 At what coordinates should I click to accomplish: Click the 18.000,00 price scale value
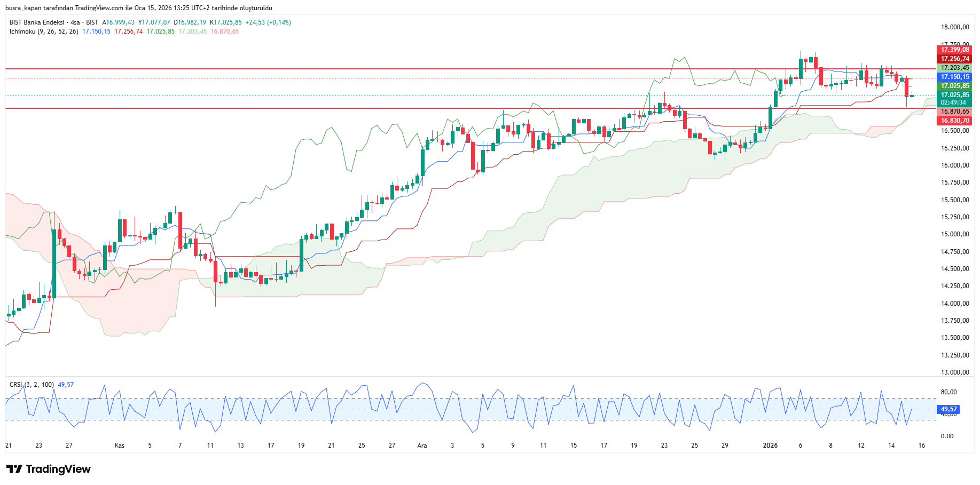[x=954, y=27]
